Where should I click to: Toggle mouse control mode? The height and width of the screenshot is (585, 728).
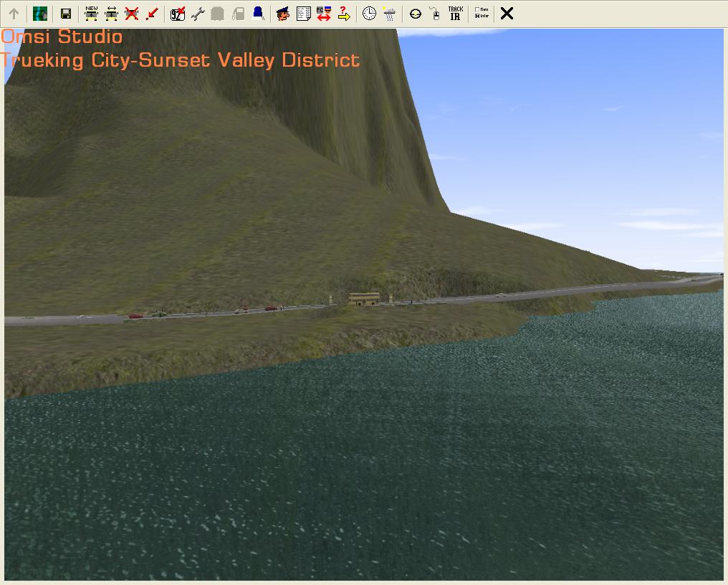coord(435,14)
